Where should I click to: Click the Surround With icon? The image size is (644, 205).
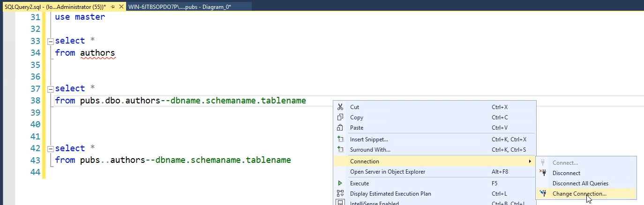click(341, 150)
